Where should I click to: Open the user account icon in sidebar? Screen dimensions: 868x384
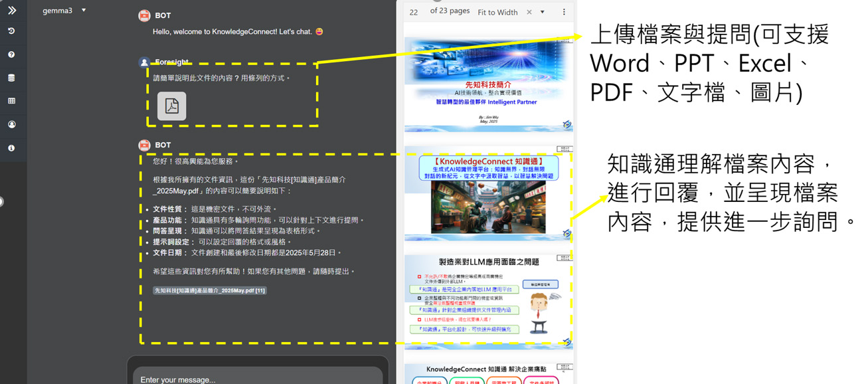(x=11, y=124)
